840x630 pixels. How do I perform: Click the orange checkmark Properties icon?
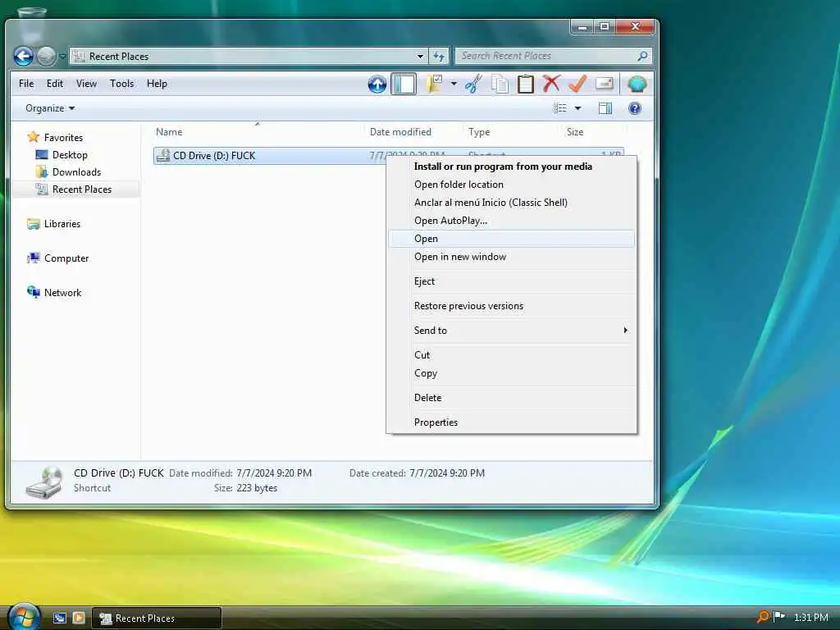tap(577, 84)
